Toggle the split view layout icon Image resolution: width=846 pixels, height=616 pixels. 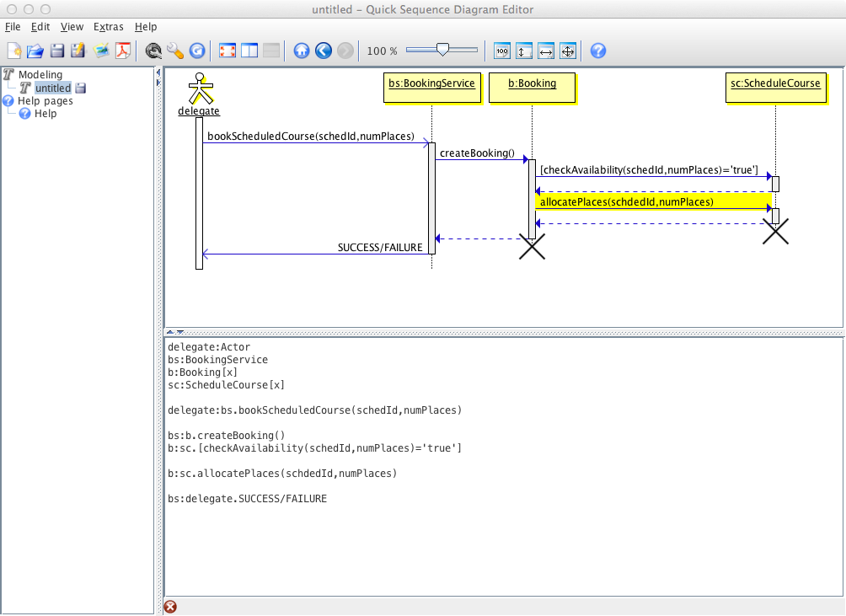pos(249,51)
